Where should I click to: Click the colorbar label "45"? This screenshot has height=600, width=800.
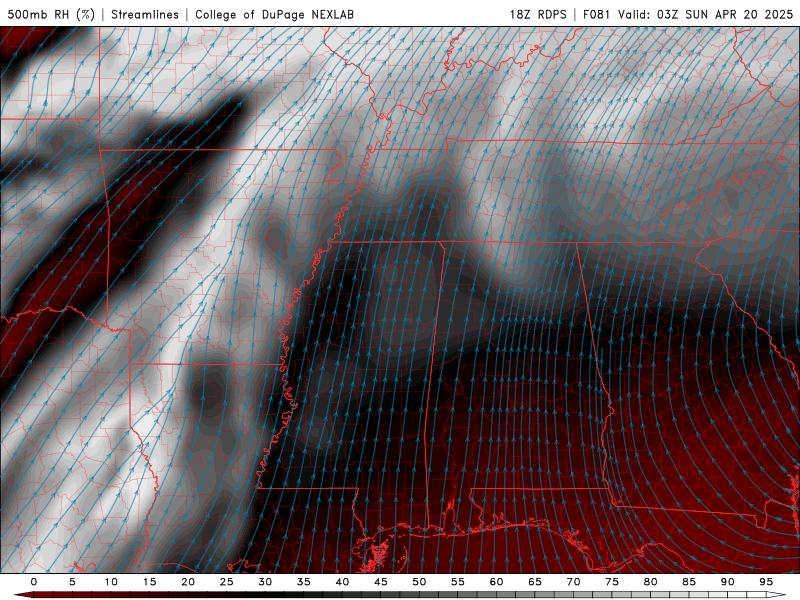point(381,582)
